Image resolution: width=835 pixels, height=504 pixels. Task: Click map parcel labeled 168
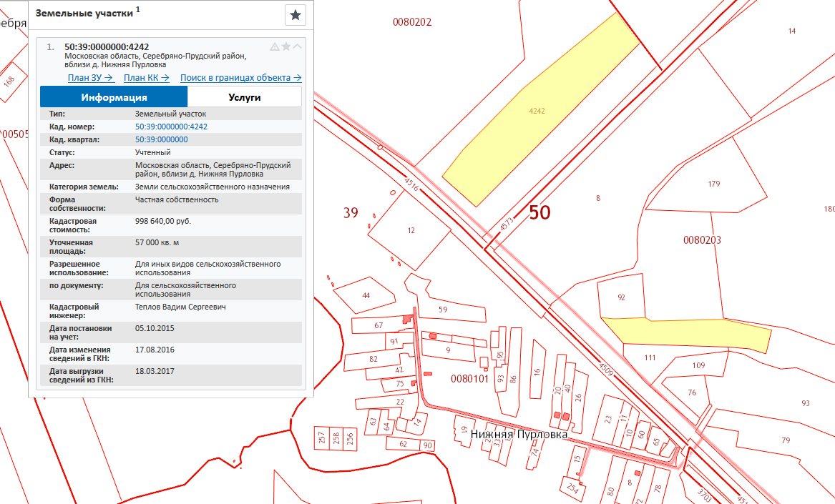pyautogui.click(x=9, y=81)
